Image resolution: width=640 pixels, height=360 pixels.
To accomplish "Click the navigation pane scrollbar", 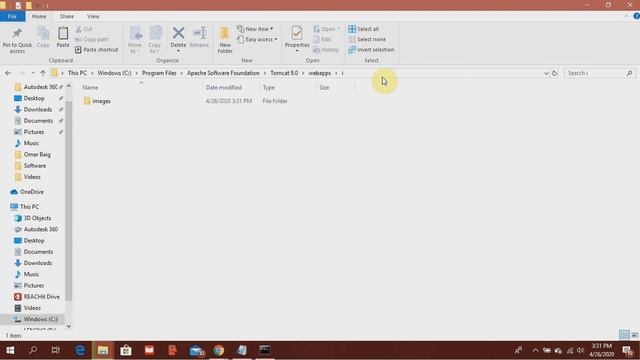I will click(69, 200).
